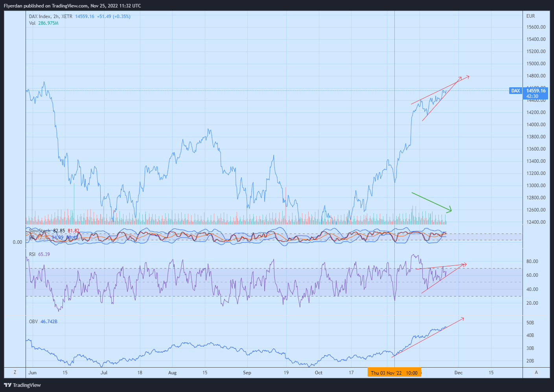Click the 18 date label on the time axis

(140, 373)
